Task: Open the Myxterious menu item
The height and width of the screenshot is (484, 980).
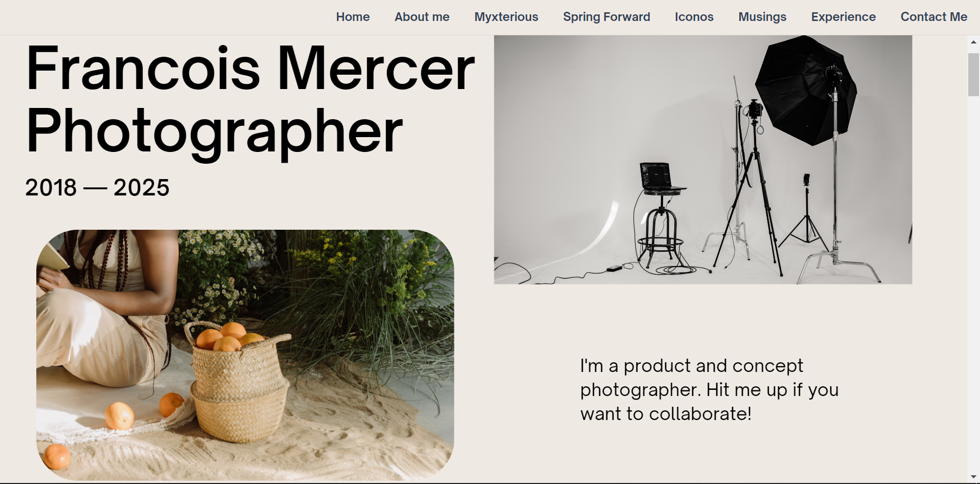Action: (506, 17)
